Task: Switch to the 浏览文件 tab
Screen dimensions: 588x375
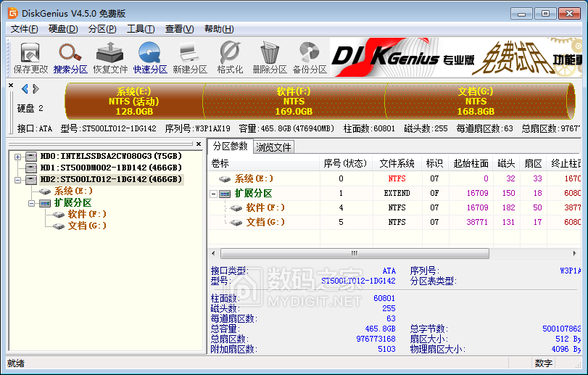Action: click(274, 147)
